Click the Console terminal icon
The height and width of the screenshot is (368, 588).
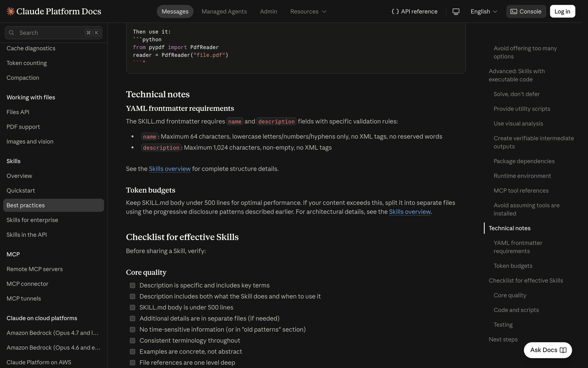coord(514,11)
